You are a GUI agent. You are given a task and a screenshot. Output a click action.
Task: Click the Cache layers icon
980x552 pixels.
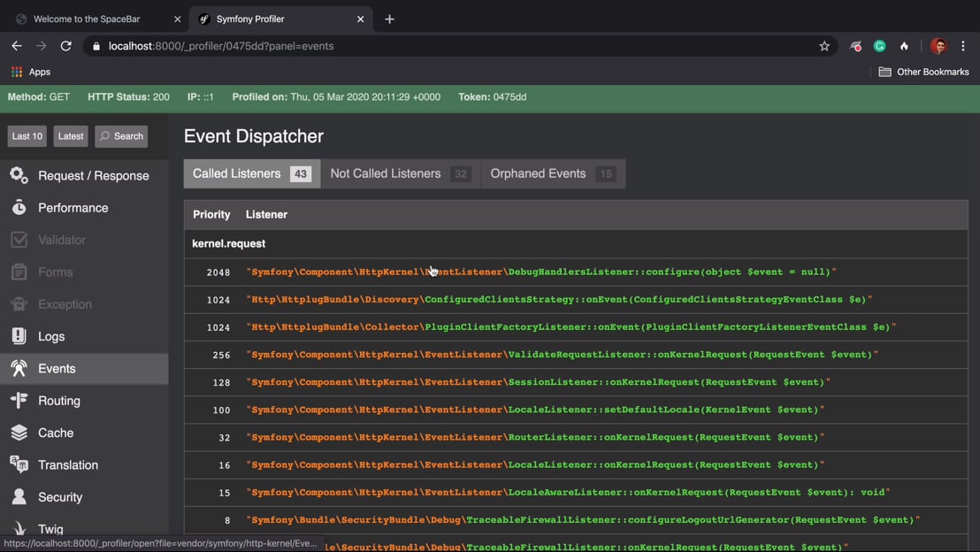tap(19, 433)
